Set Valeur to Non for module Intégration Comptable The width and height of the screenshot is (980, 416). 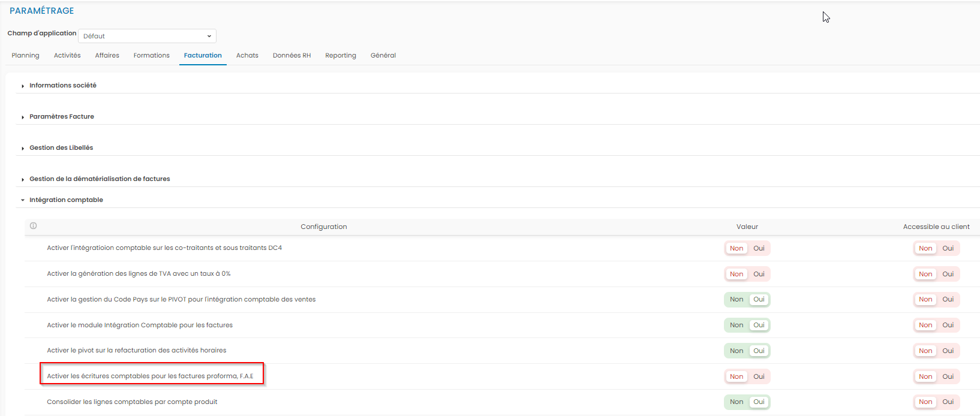click(x=736, y=325)
